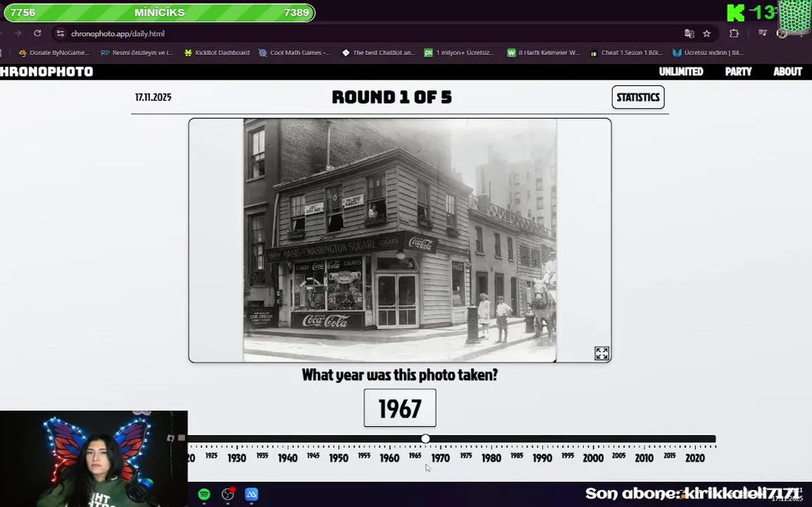Click the Son abone subscriber ticker
This screenshot has width=812, height=507.
tap(692, 494)
